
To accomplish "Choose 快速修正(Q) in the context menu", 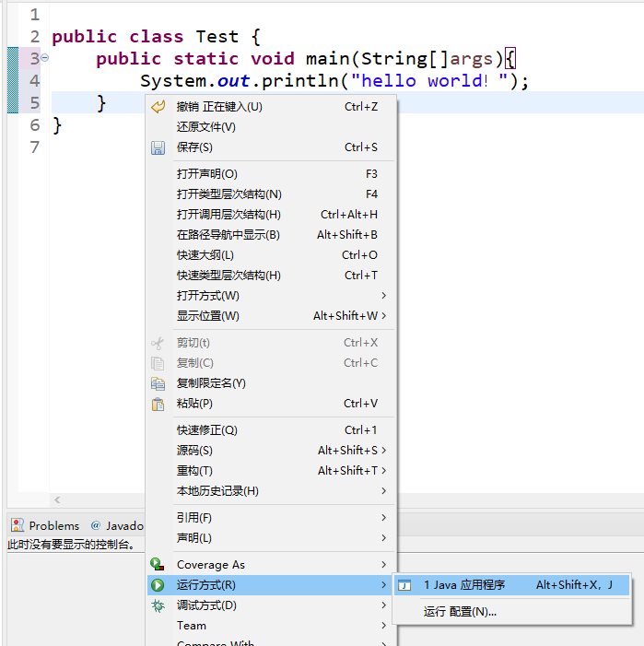I will click(207, 430).
